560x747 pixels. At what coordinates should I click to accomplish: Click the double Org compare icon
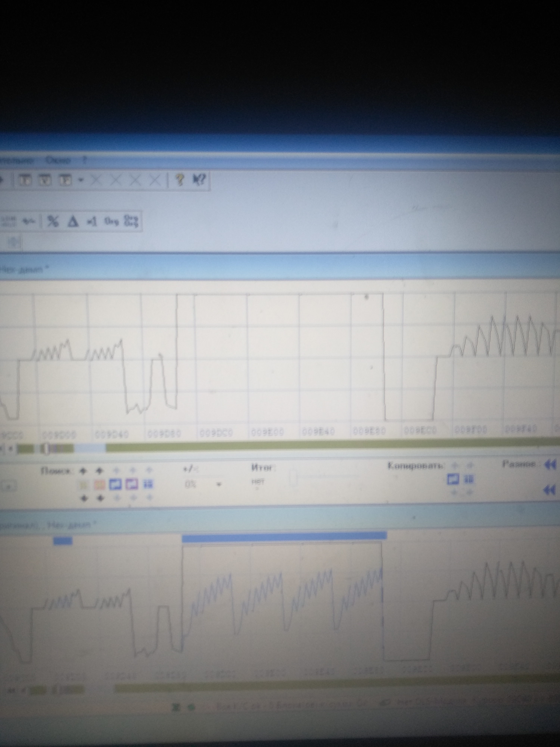131,221
